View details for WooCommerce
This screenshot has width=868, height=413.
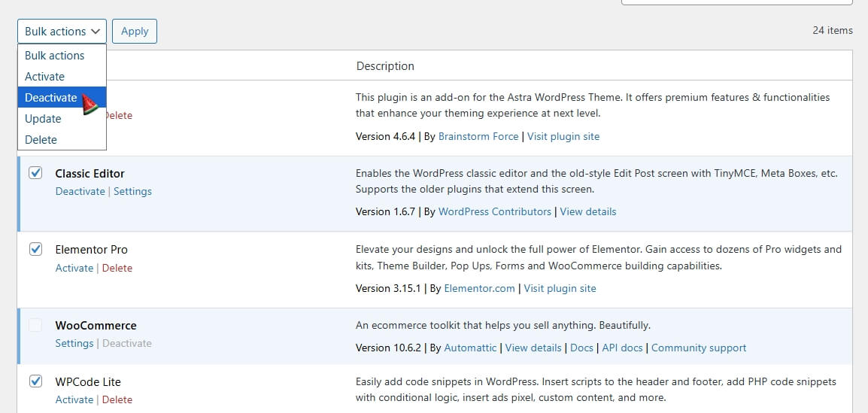coord(533,348)
